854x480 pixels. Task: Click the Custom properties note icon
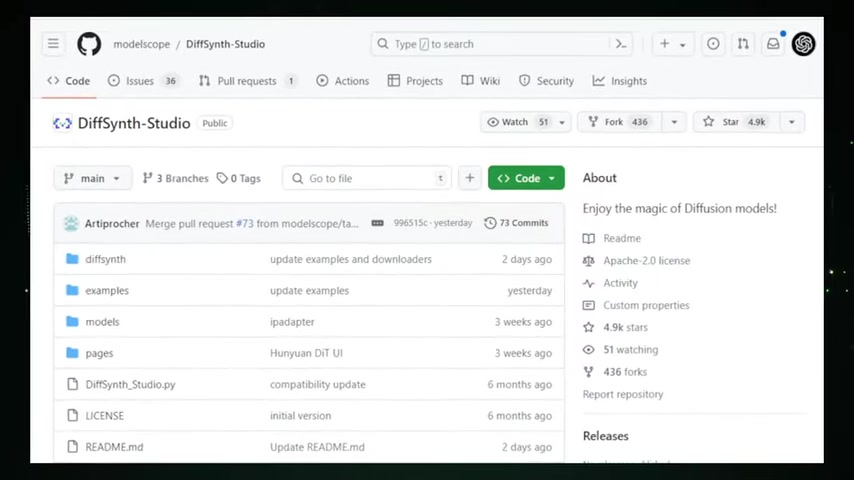pos(589,305)
